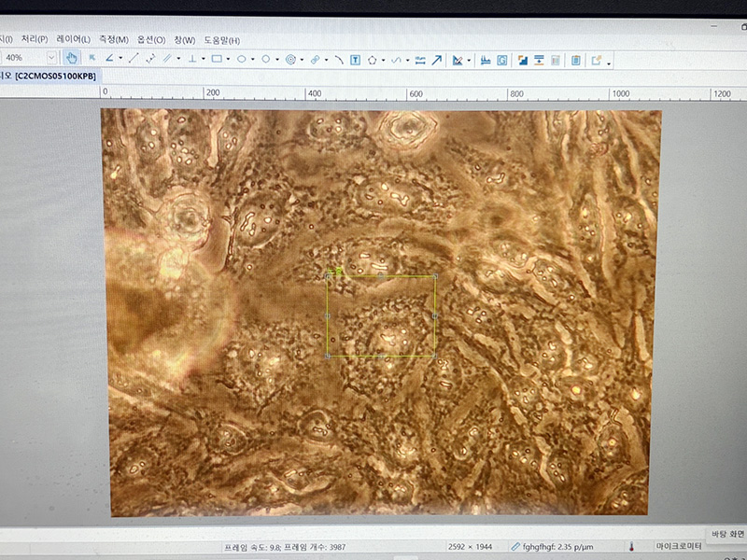Expand the rectangle tool dropdown arrow
The width and height of the screenshot is (747, 560).
(x=228, y=59)
